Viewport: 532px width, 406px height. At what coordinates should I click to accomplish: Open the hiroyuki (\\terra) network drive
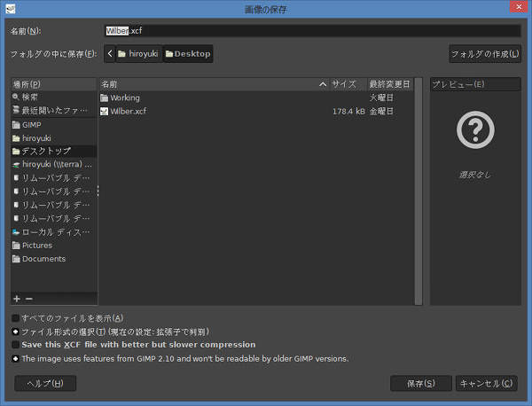53,165
